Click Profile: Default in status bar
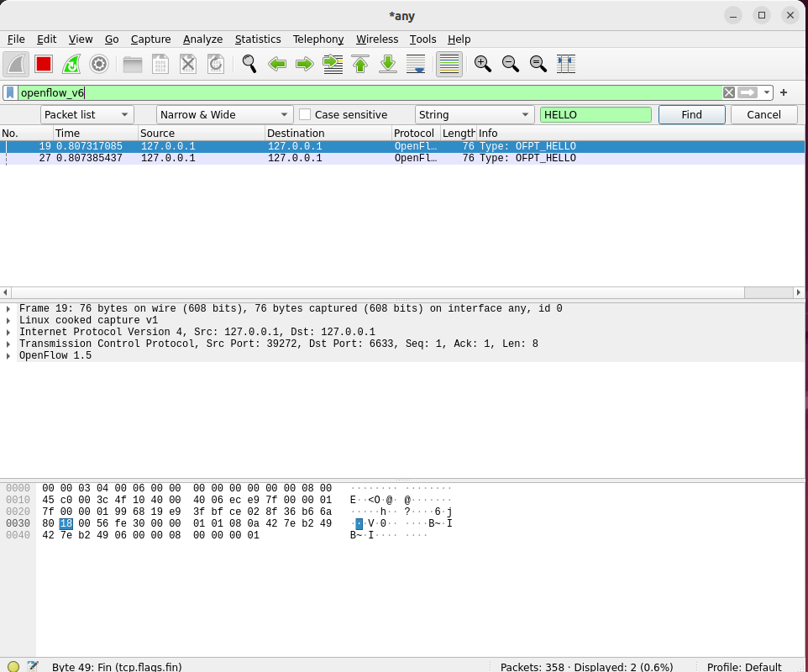The image size is (808, 672). (744, 667)
